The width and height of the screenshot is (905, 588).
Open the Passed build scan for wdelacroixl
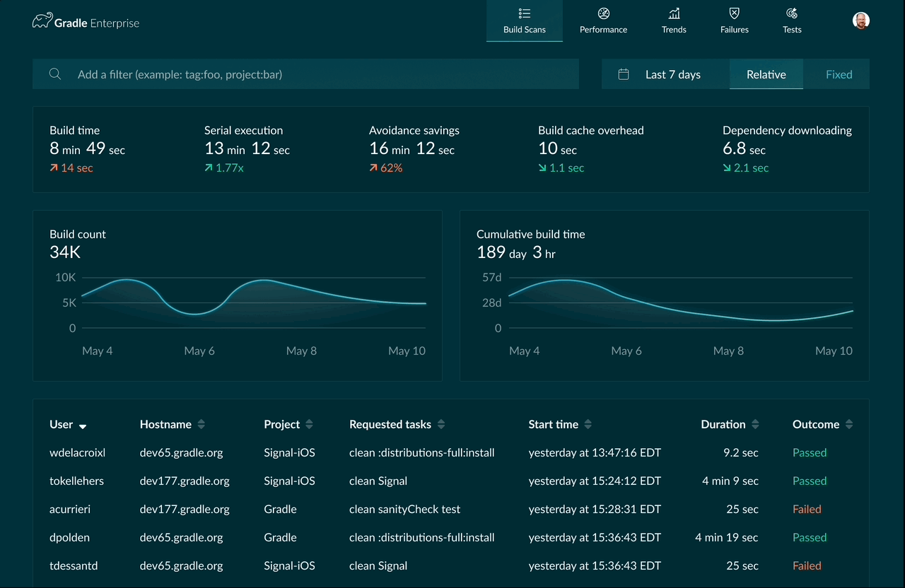[809, 452]
